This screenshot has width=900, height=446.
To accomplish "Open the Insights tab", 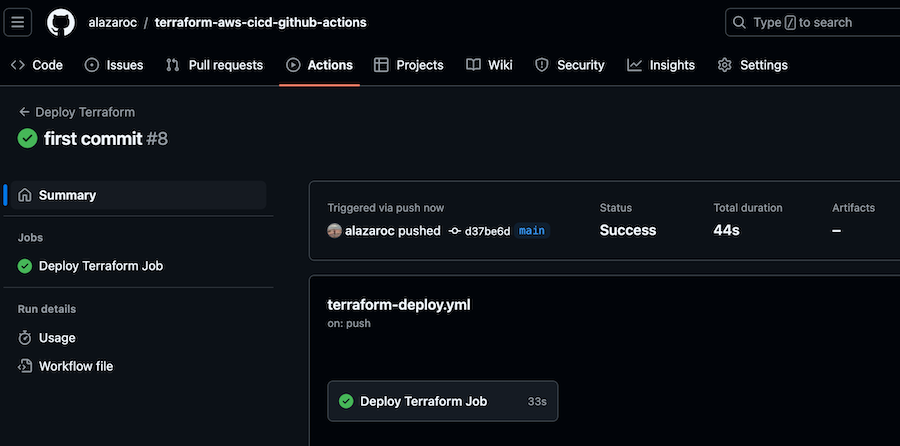I will tap(661, 65).
